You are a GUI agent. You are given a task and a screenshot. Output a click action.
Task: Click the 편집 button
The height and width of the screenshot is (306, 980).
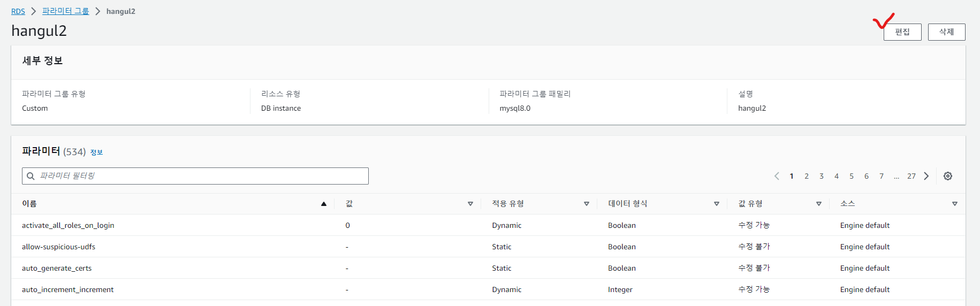(x=902, y=32)
